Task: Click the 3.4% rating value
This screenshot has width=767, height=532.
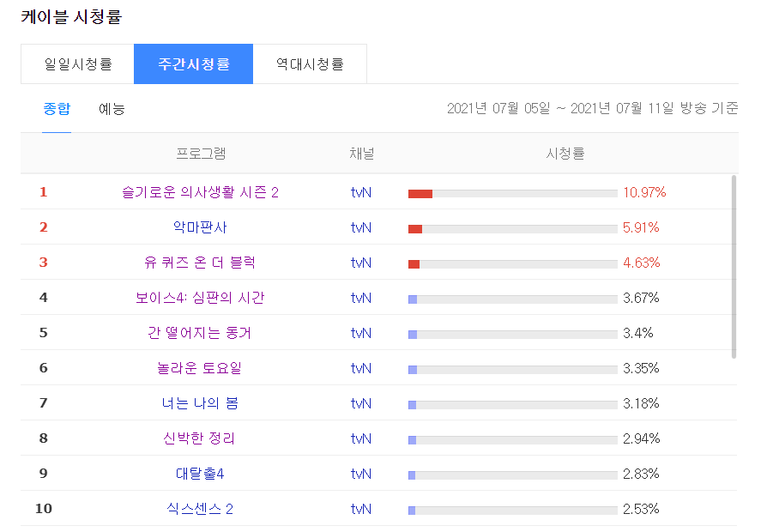Action: click(x=637, y=333)
